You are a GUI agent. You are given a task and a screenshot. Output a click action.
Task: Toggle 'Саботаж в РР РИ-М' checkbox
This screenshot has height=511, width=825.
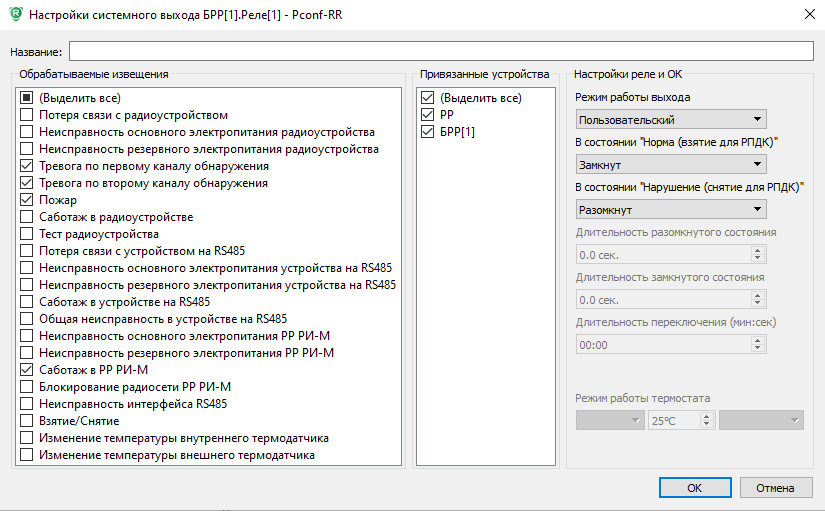coord(26,369)
